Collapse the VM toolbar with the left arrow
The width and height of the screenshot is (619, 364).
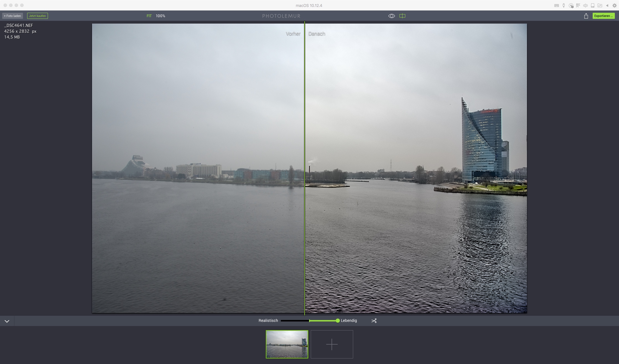pyautogui.click(x=607, y=6)
